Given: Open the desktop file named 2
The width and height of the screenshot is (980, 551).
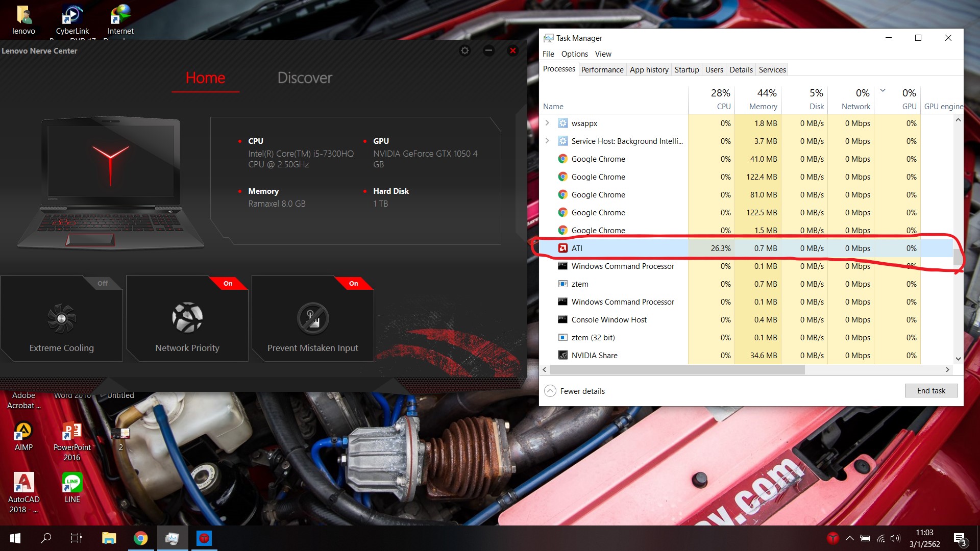Looking at the screenshot, I should 120,438.
